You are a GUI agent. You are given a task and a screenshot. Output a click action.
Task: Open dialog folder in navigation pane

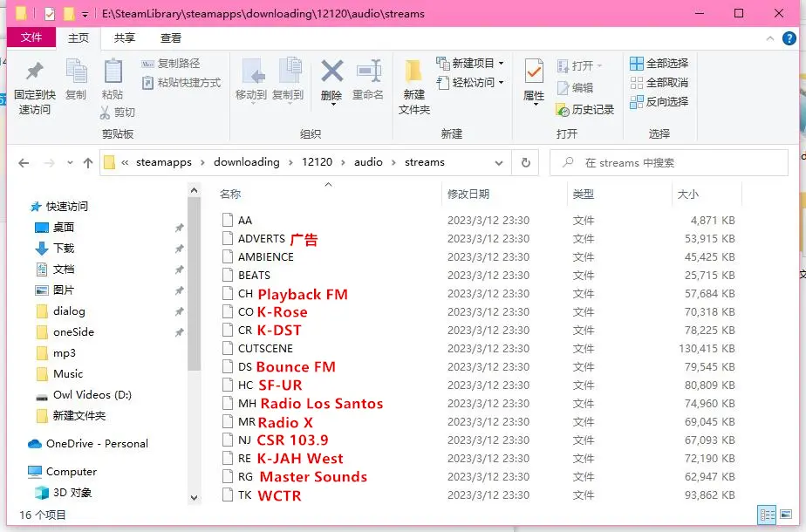click(60, 311)
